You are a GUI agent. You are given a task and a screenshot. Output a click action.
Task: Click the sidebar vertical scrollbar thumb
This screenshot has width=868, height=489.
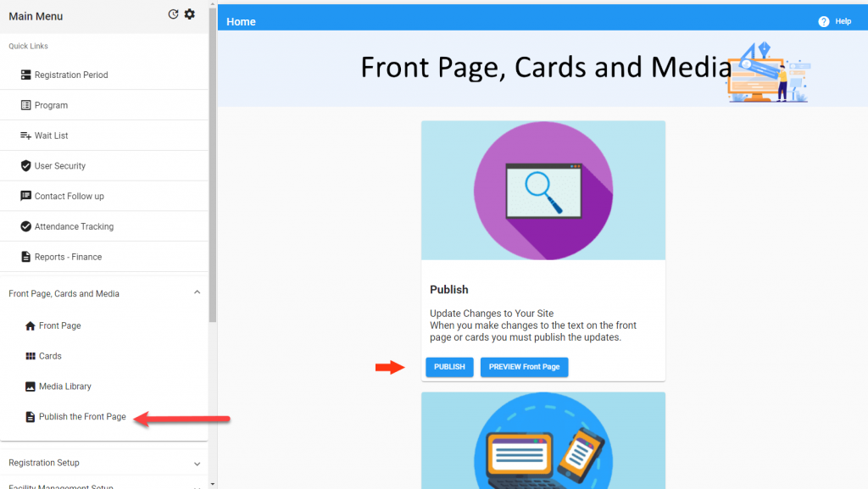pos(213,165)
